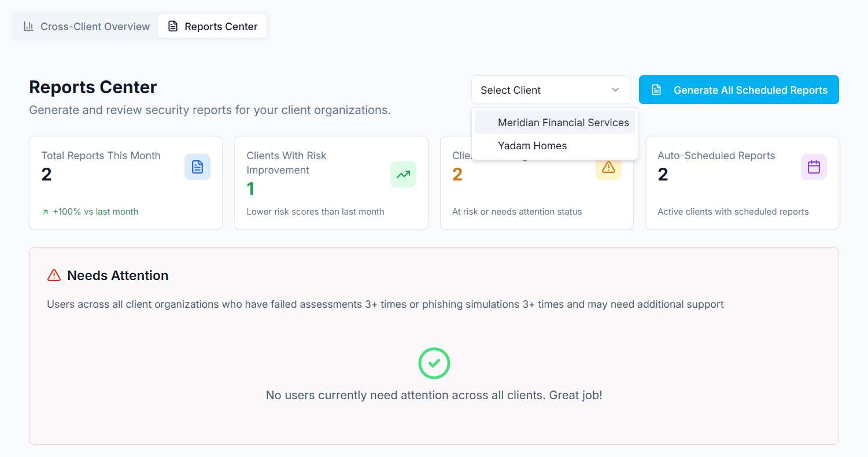Click the document icon on Reports Center tab

pos(172,26)
